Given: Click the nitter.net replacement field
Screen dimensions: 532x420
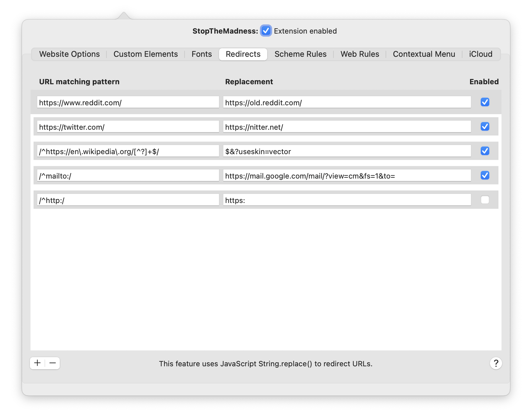Looking at the screenshot, I should 347,127.
